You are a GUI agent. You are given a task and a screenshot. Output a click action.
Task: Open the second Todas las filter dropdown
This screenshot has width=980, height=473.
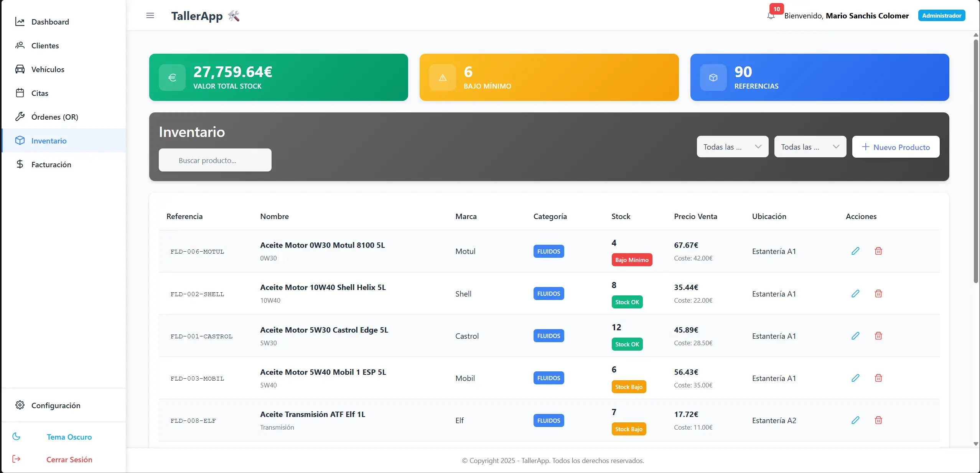pos(810,147)
